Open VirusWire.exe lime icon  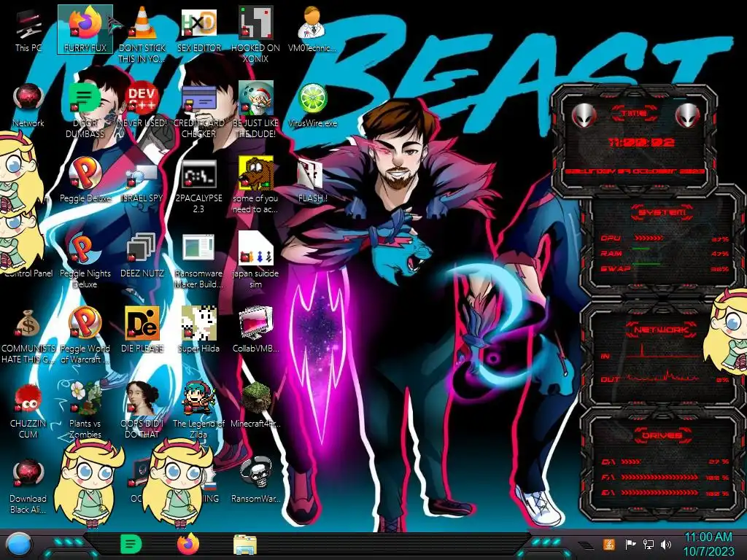[312, 105]
